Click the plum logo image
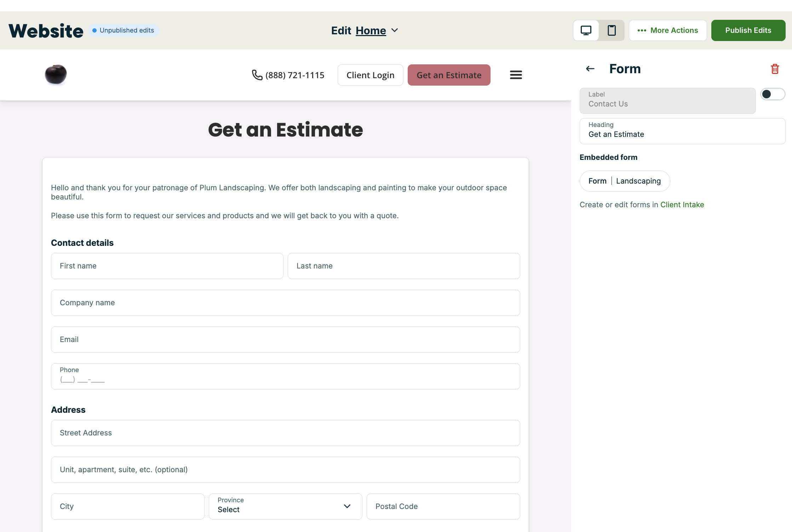This screenshot has height=532, width=792. tap(56, 74)
